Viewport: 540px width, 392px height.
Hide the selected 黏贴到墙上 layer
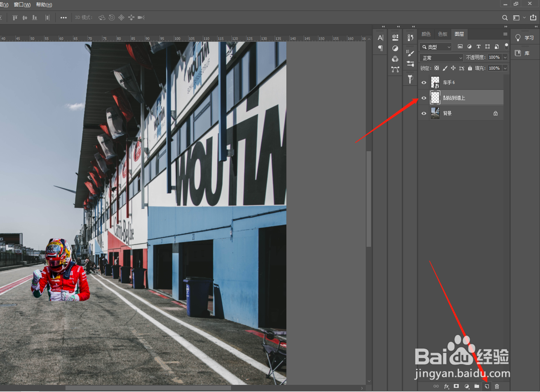pos(424,98)
